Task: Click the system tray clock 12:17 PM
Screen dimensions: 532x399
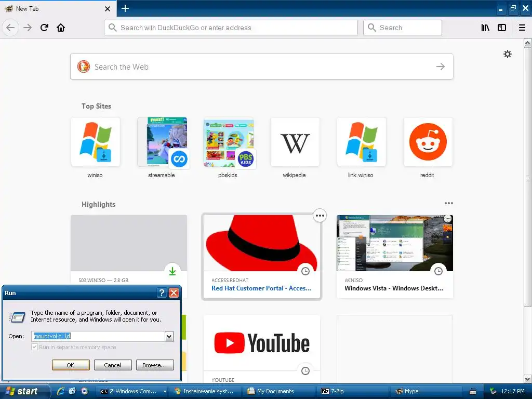Action: [x=513, y=391]
